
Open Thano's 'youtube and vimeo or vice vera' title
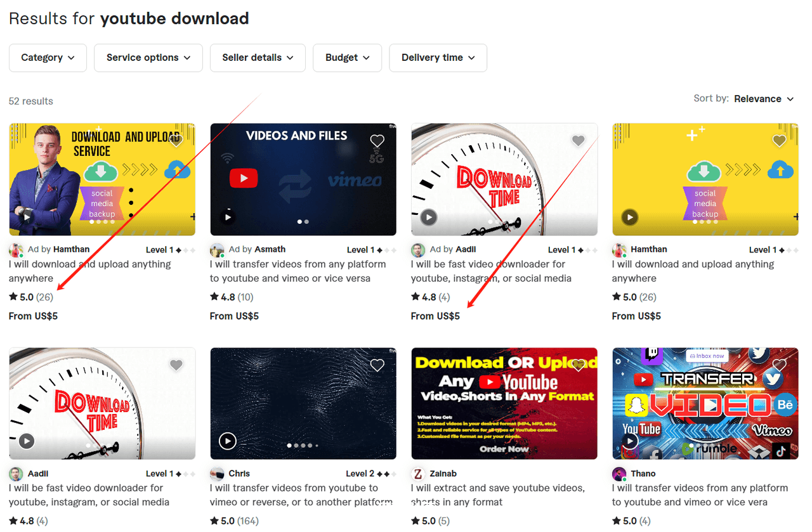[x=700, y=495]
